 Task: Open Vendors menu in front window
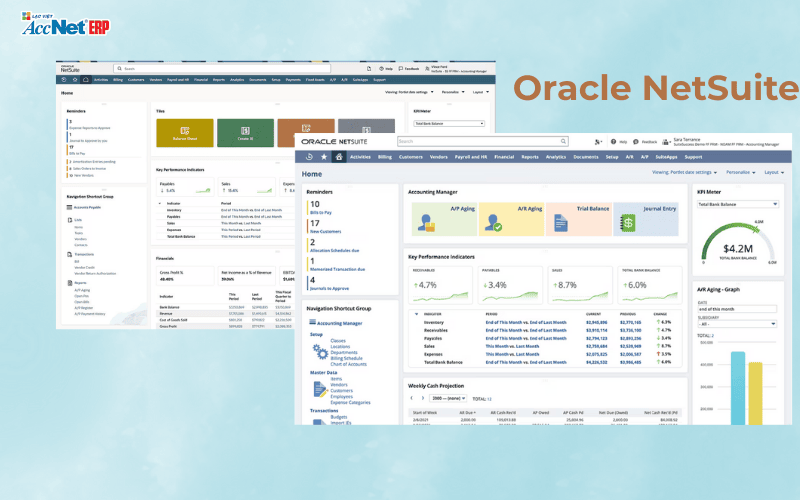click(438, 157)
